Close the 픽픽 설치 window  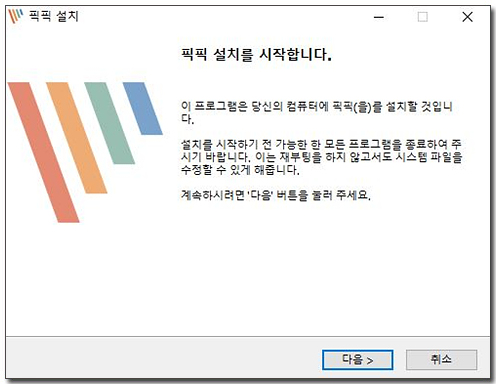467,17
